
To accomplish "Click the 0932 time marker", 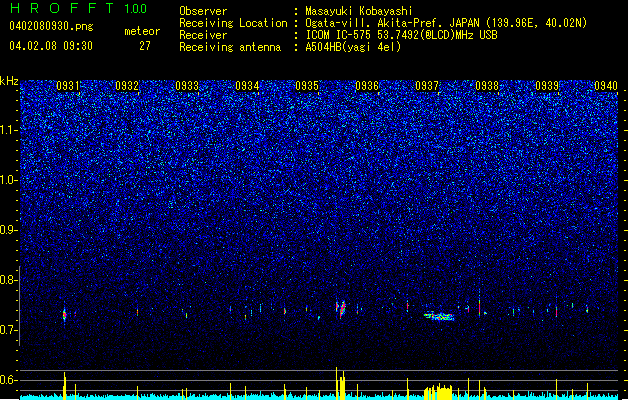I will pyautogui.click(x=127, y=86).
